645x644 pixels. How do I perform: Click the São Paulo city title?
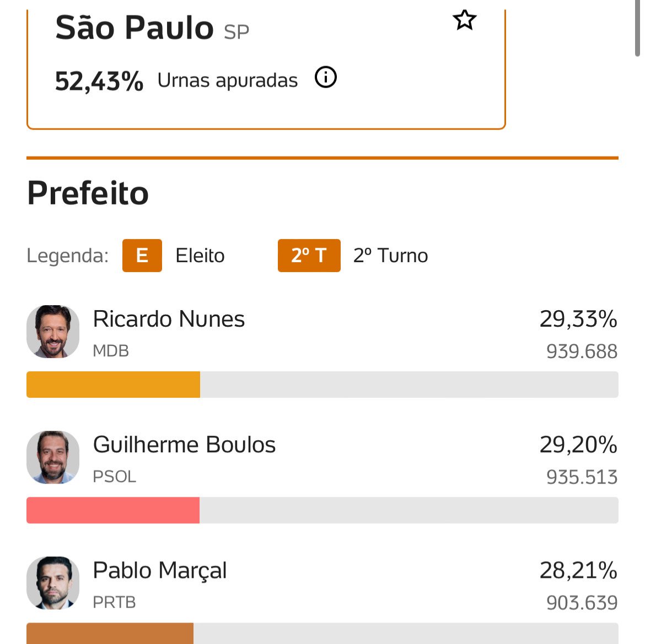coord(135,28)
